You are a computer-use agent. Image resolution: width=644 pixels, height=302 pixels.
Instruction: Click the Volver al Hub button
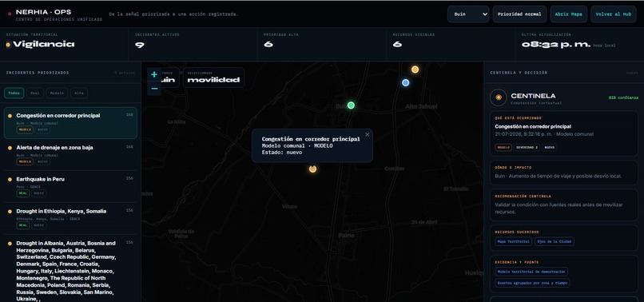pyautogui.click(x=613, y=14)
